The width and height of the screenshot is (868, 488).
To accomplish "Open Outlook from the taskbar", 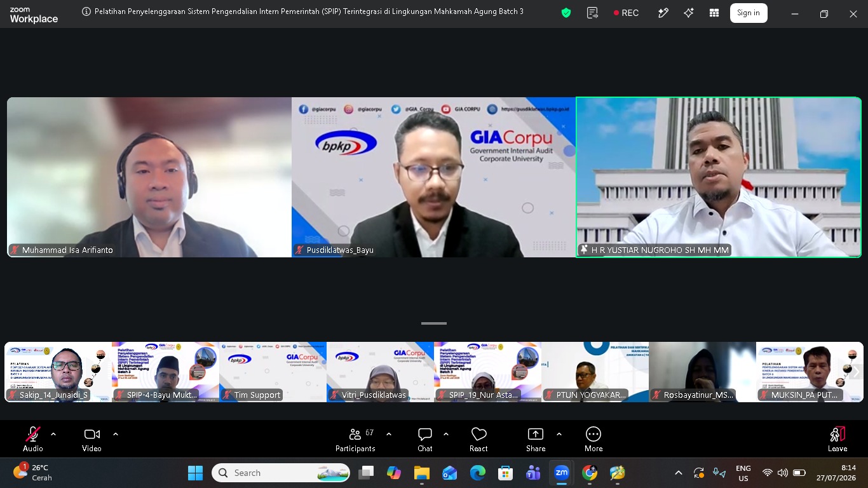I will (450, 473).
